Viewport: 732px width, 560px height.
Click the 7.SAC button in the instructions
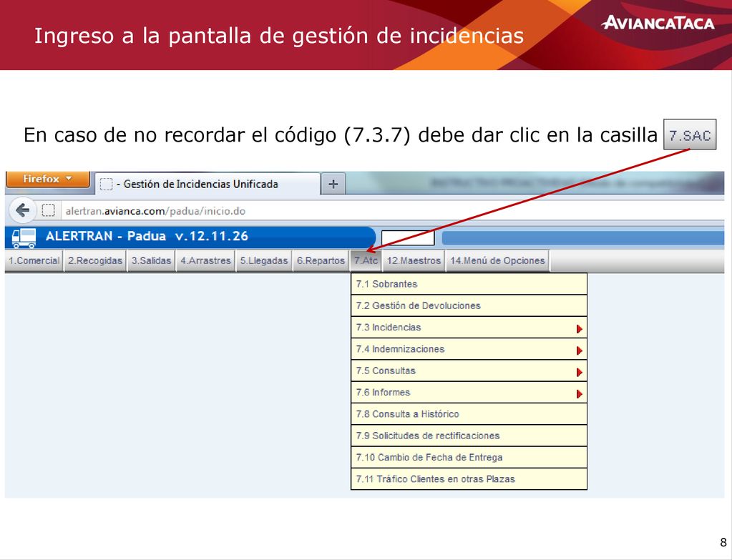(690, 135)
